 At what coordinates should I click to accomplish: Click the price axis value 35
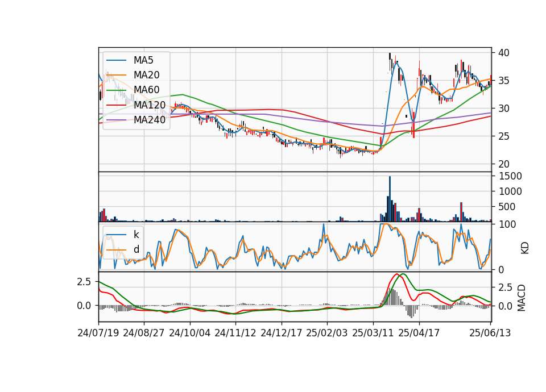coord(503,81)
